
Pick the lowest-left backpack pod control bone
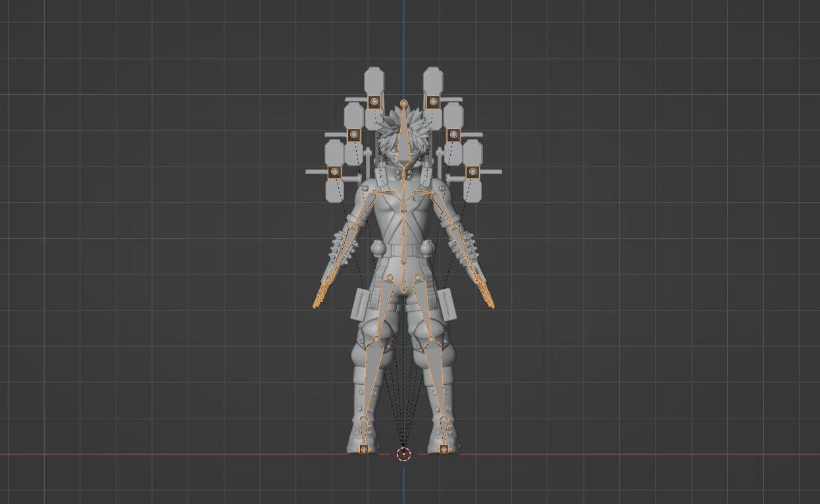[x=335, y=172]
